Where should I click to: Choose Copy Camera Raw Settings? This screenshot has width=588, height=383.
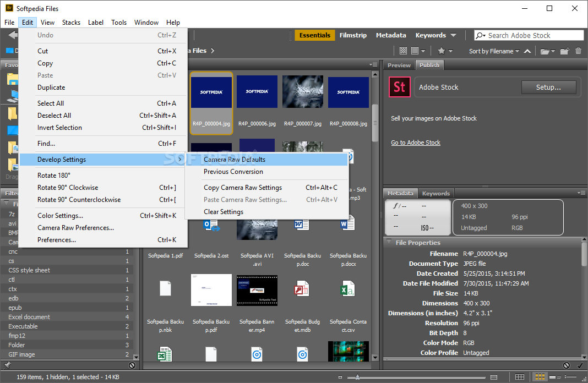(x=266, y=188)
